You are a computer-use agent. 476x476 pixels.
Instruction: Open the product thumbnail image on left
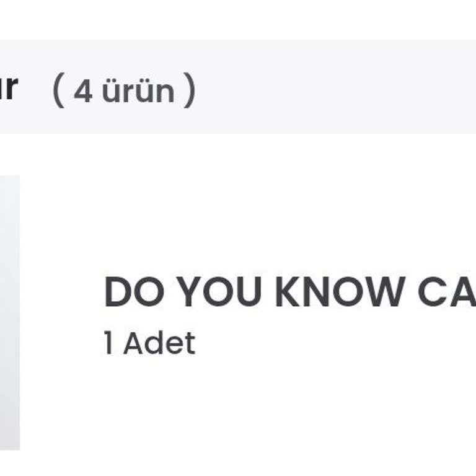9,312
